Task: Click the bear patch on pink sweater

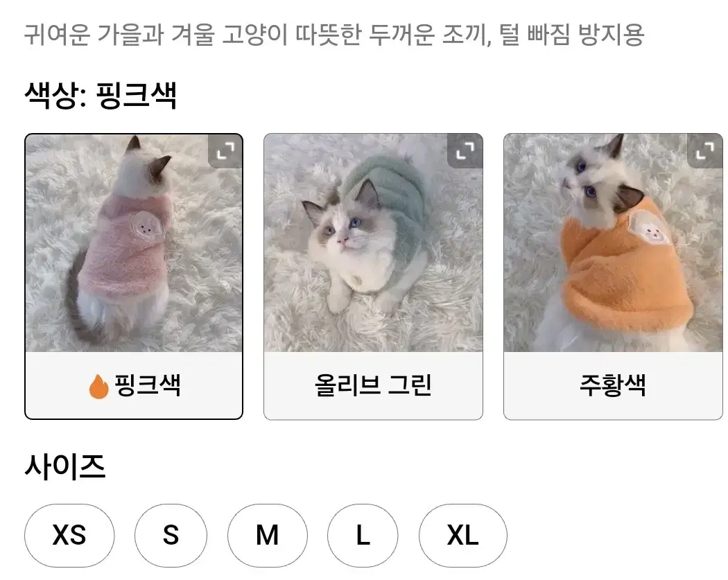Action: [146, 226]
